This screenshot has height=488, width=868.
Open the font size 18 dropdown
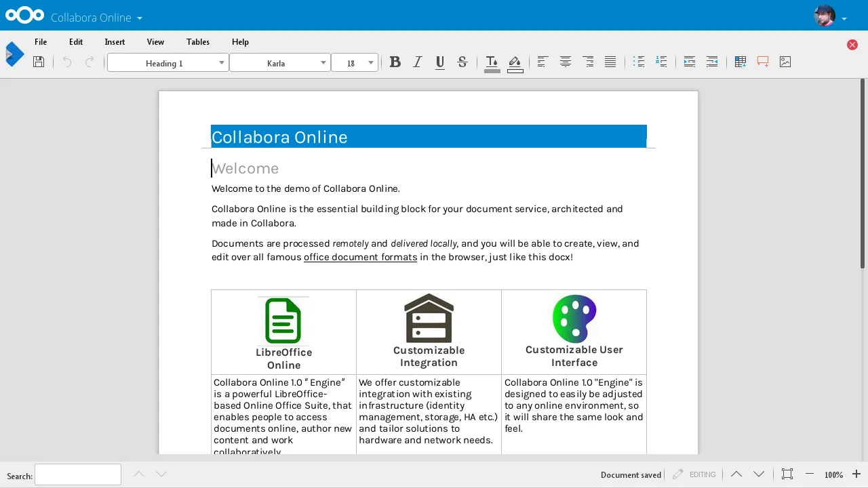click(354, 63)
